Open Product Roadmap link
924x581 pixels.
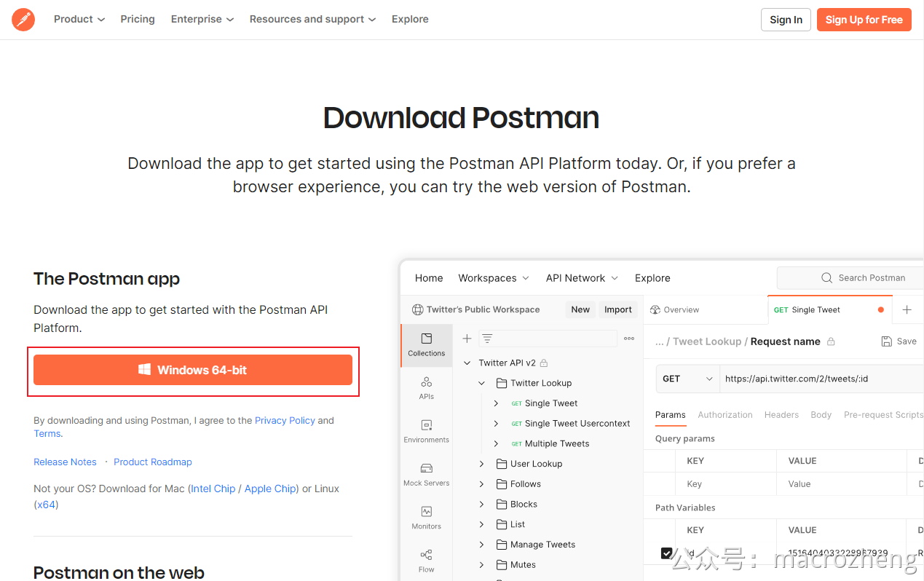point(153,462)
